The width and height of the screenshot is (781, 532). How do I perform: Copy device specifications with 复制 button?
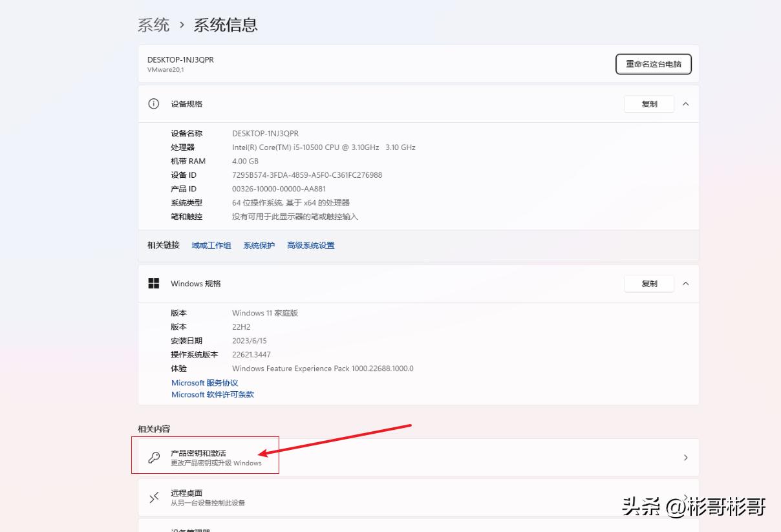click(649, 104)
